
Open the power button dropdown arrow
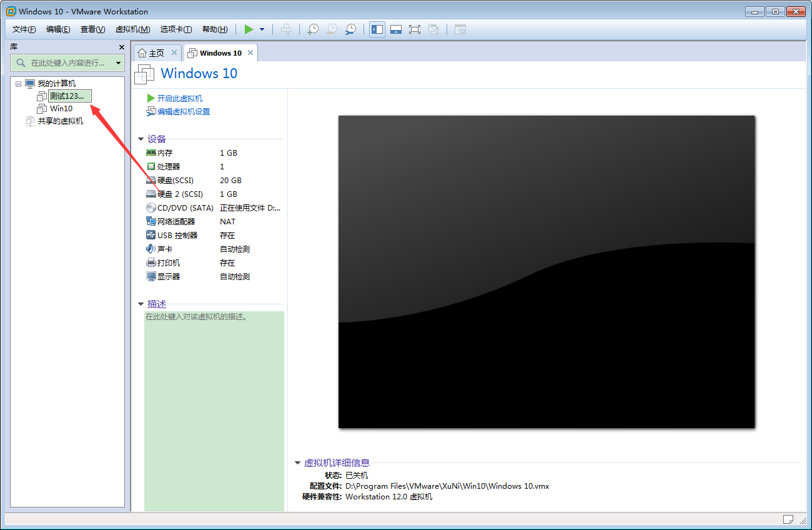(x=260, y=29)
